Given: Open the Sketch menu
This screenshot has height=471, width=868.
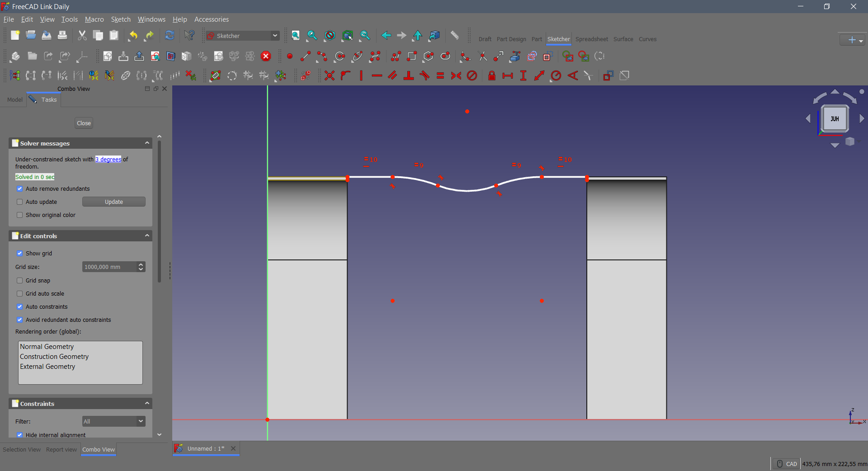Looking at the screenshot, I should click(121, 19).
